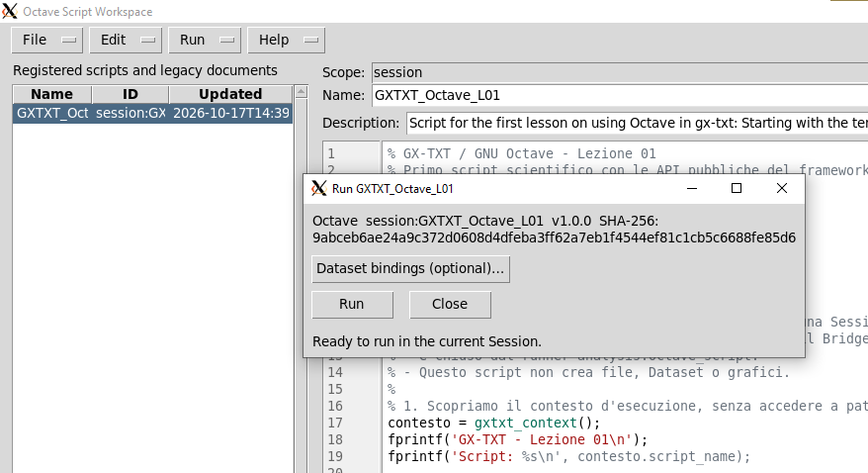
Task: Click code line 18 fprintf Lezione 01
Action: pos(518,439)
